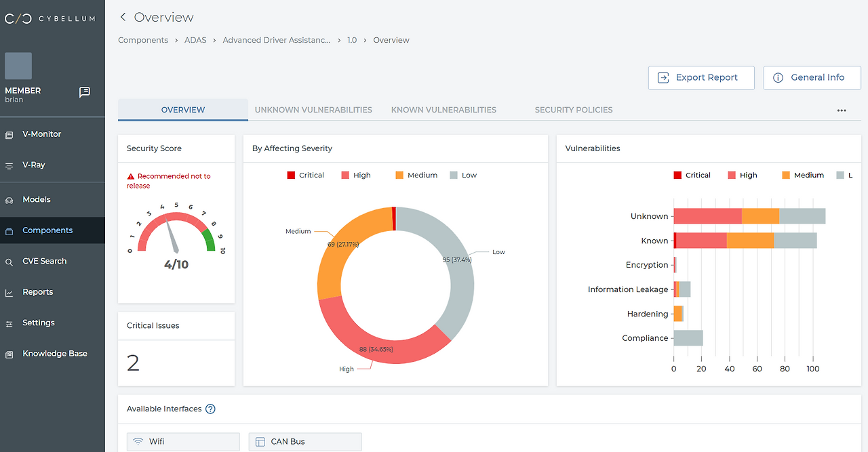
Task: Click the Components breadcrumb link
Action: [143, 40]
